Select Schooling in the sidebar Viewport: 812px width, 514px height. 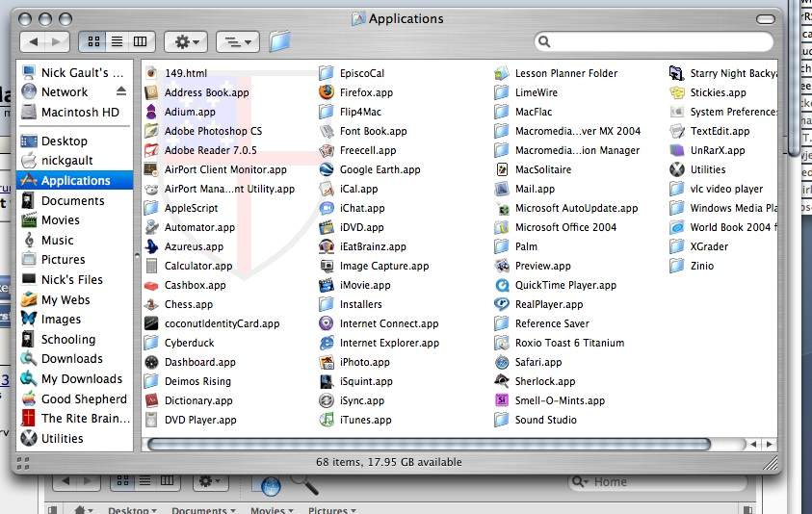[75, 340]
